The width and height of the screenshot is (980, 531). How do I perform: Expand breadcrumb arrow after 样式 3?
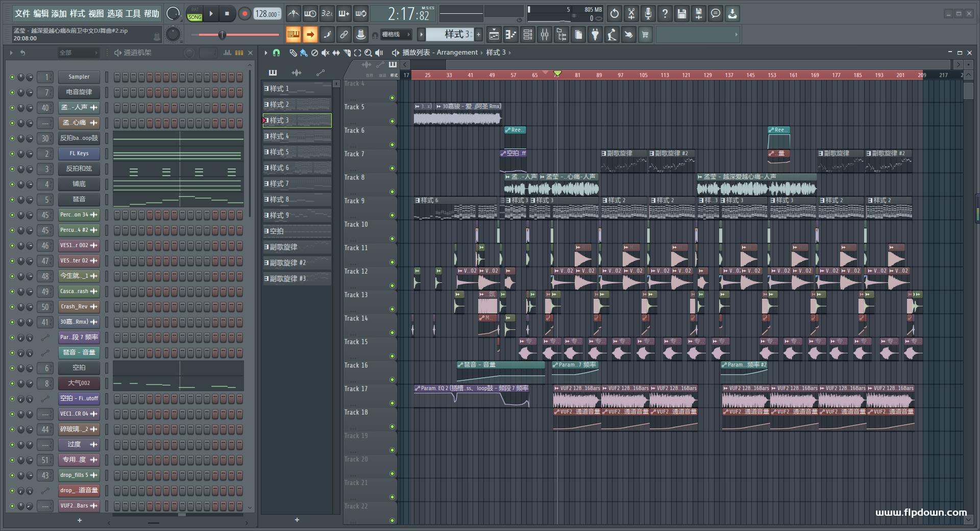(509, 53)
